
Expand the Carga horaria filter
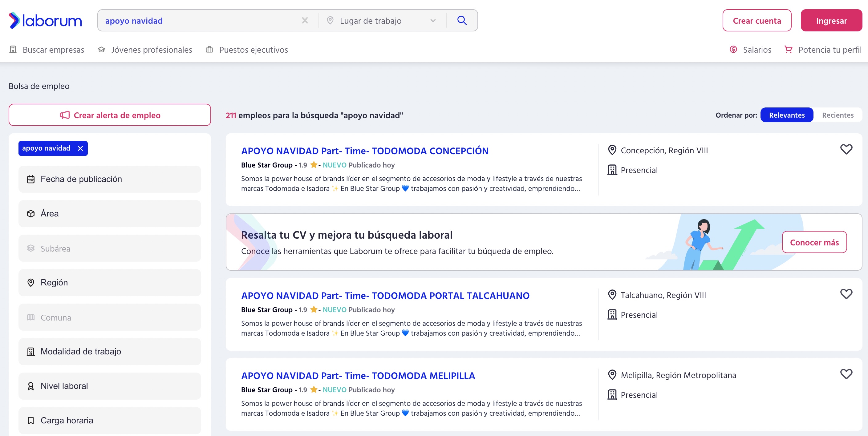click(110, 421)
